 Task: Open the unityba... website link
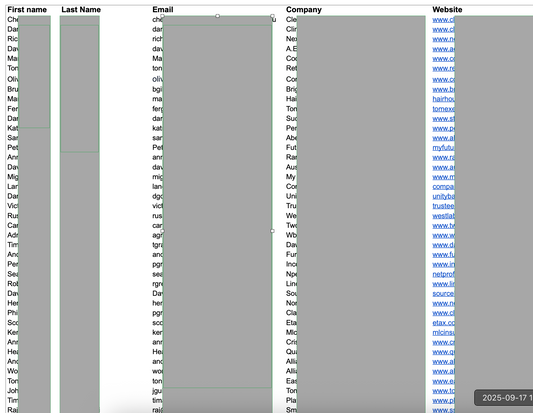[443, 196]
